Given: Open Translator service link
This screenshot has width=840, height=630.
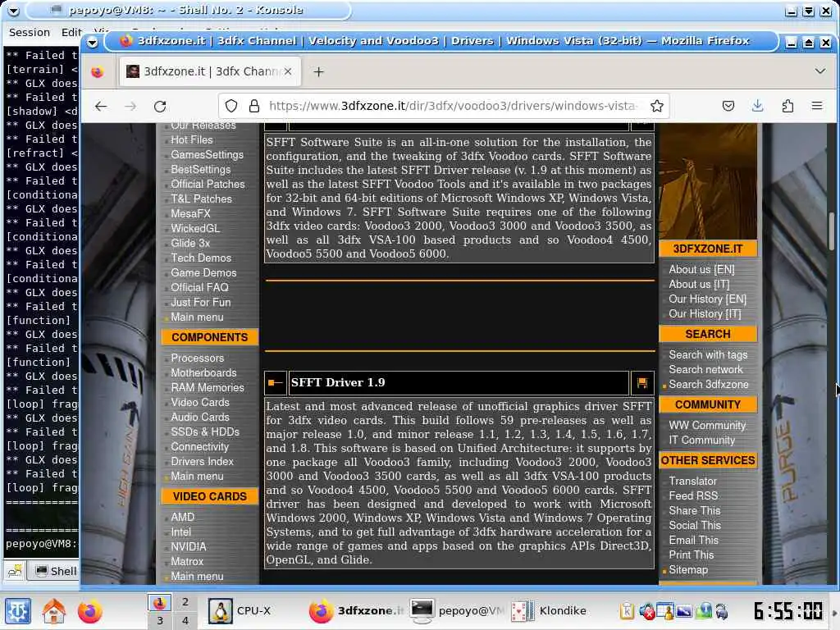Looking at the screenshot, I should [x=692, y=482].
